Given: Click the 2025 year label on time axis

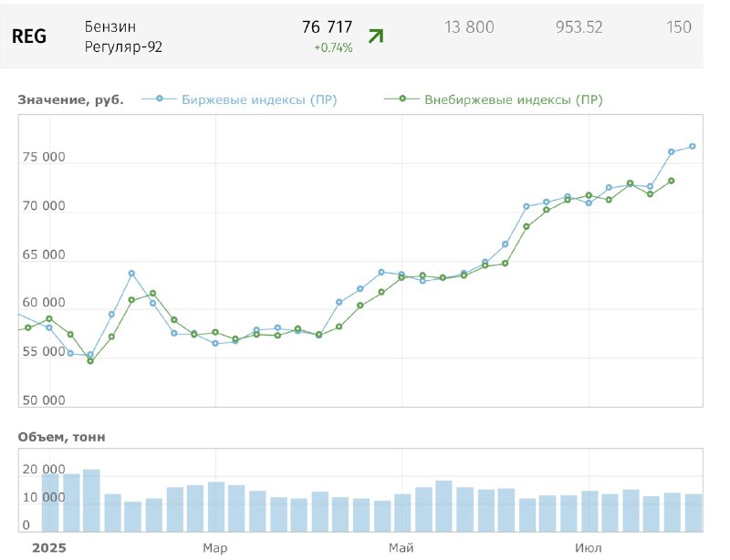Looking at the screenshot, I should pyautogui.click(x=48, y=547).
